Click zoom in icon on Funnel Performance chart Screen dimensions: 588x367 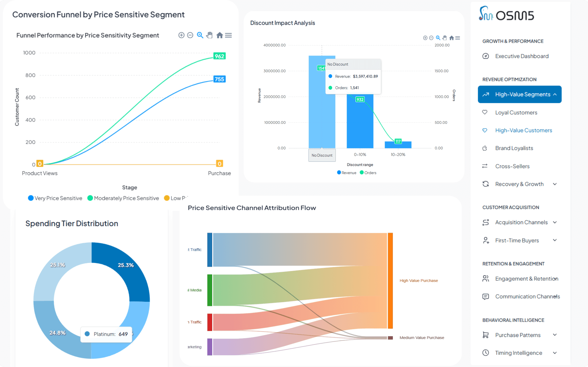point(181,35)
